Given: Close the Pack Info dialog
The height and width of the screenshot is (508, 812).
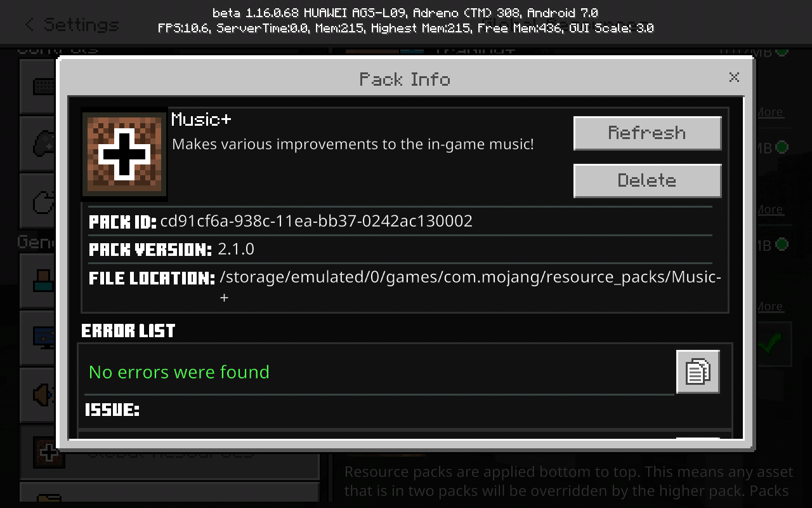Looking at the screenshot, I should point(734,77).
